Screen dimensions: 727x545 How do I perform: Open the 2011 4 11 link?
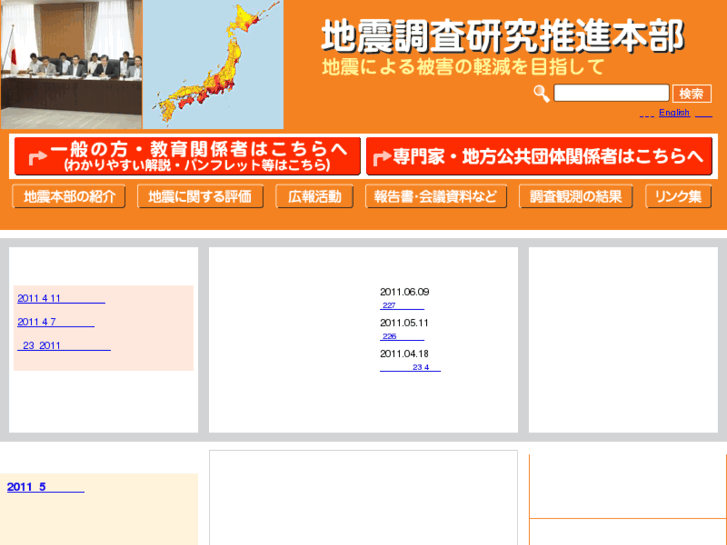click(61, 299)
